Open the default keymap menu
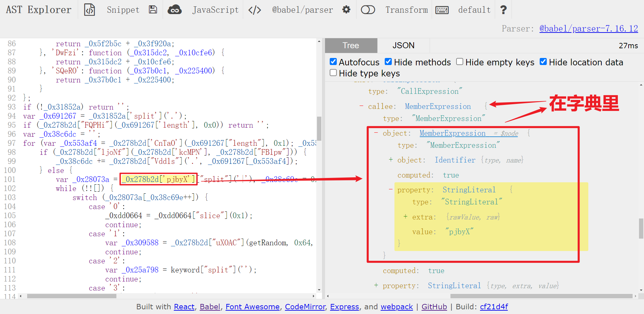Viewport: 644px width, 314px height. (x=474, y=10)
